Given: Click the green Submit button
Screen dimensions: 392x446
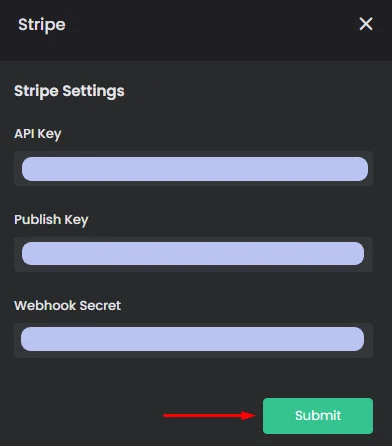Looking at the screenshot, I should pos(318,416).
